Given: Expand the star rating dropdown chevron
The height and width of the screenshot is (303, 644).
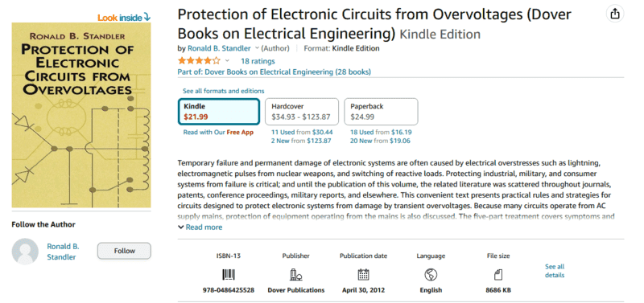Looking at the screenshot, I should [227, 61].
